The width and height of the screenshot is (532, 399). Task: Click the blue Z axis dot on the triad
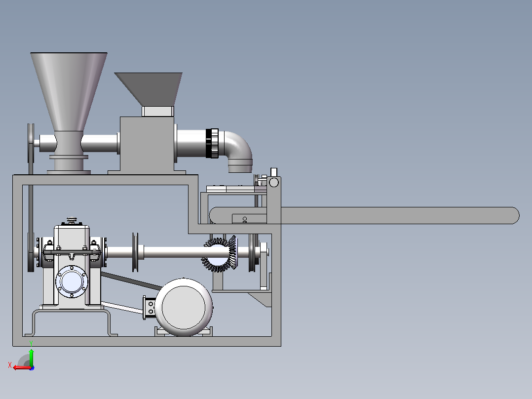[32, 368]
